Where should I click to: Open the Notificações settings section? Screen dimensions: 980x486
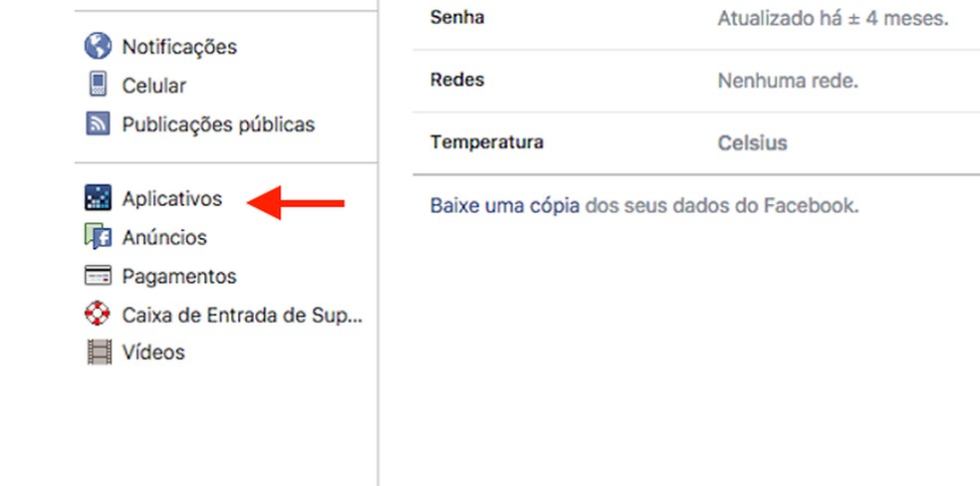[x=179, y=46]
